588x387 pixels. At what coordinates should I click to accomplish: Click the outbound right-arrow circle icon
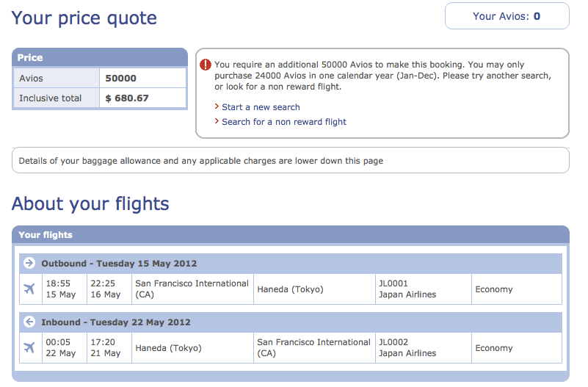pos(29,263)
